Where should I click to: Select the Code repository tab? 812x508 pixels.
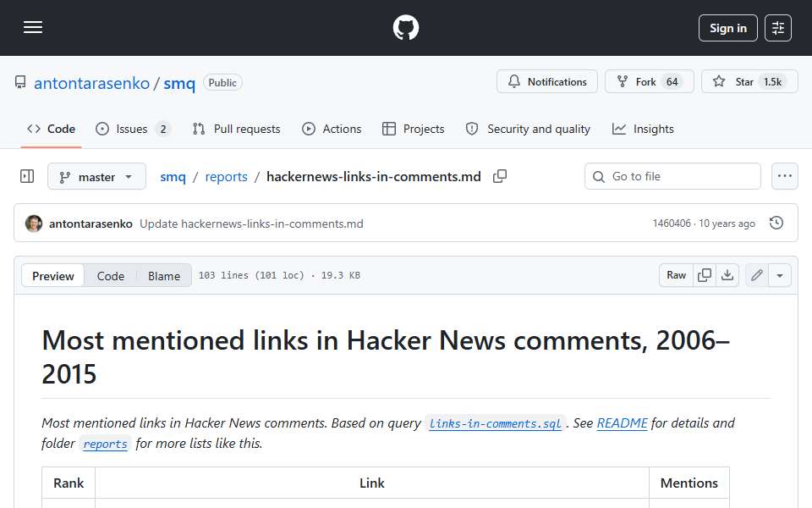click(52, 129)
